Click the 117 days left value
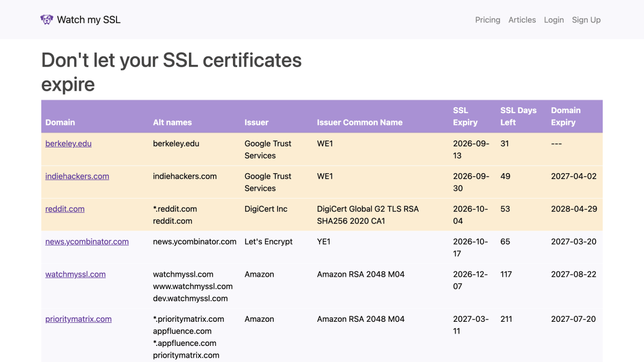The width and height of the screenshot is (644, 362). coord(506,275)
